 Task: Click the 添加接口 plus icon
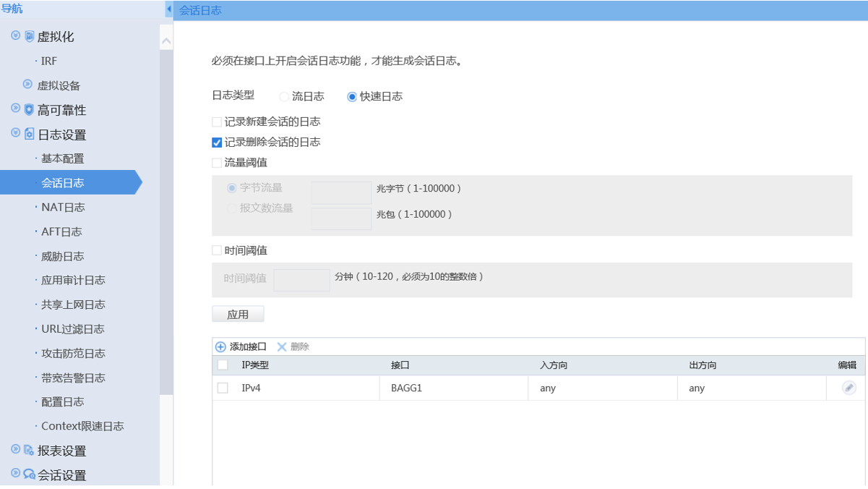tap(220, 347)
